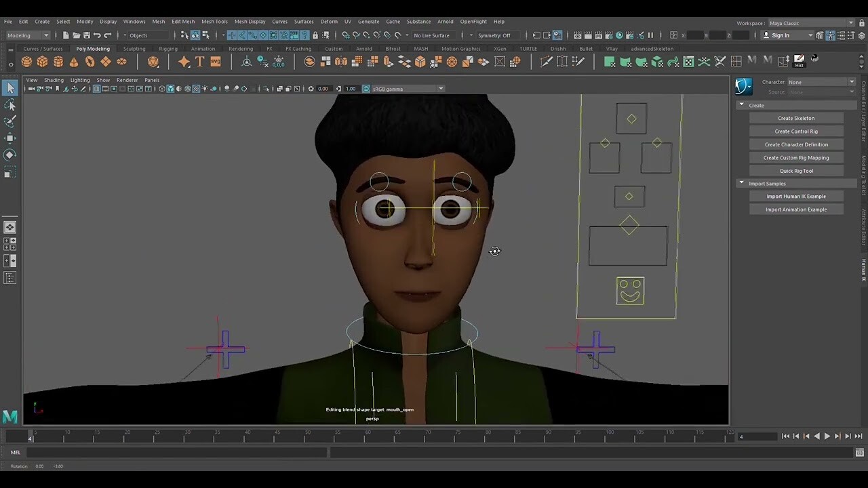Select the Polygon Sphere shelf tool
868x488 pixels.
click(x=26, y=62)
